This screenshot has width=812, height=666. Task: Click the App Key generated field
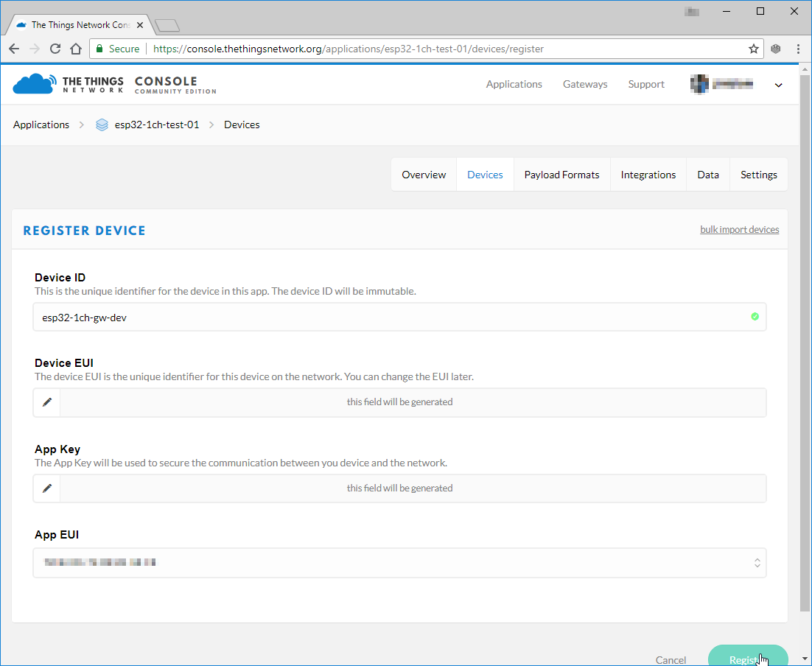pos(413,488)
